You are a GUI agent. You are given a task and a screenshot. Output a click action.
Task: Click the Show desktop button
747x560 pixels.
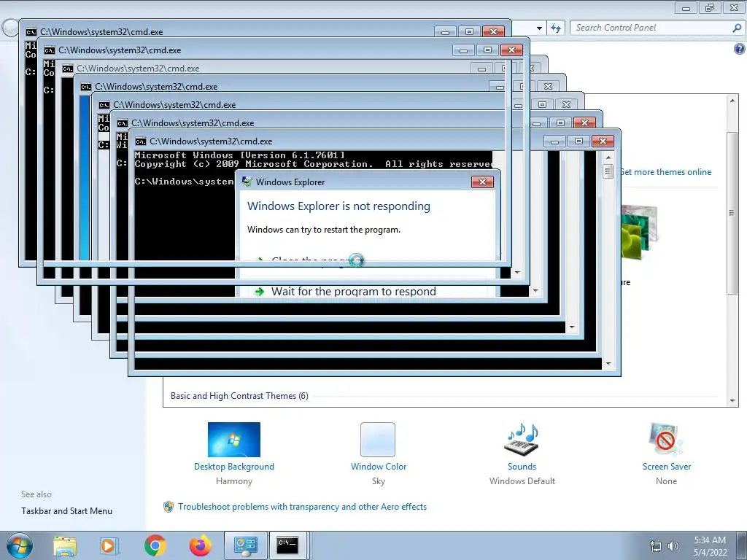pyautogui.click(x=743, y=545)
